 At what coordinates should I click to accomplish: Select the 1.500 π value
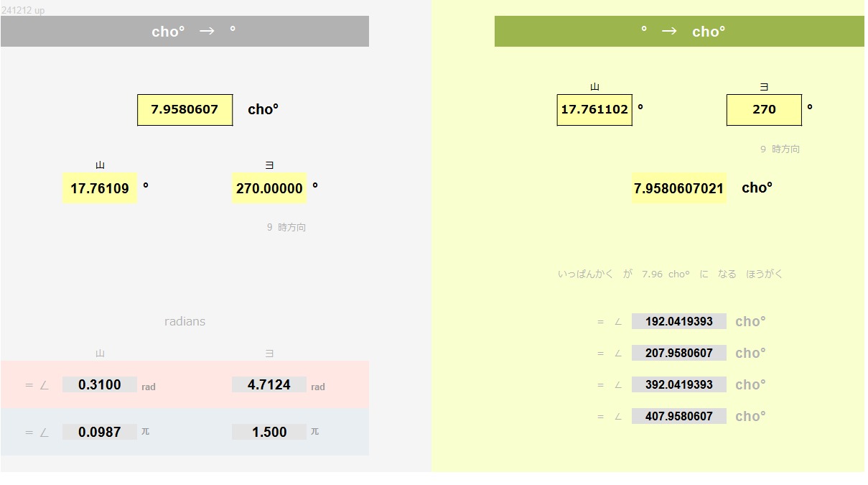click(269, 433)
